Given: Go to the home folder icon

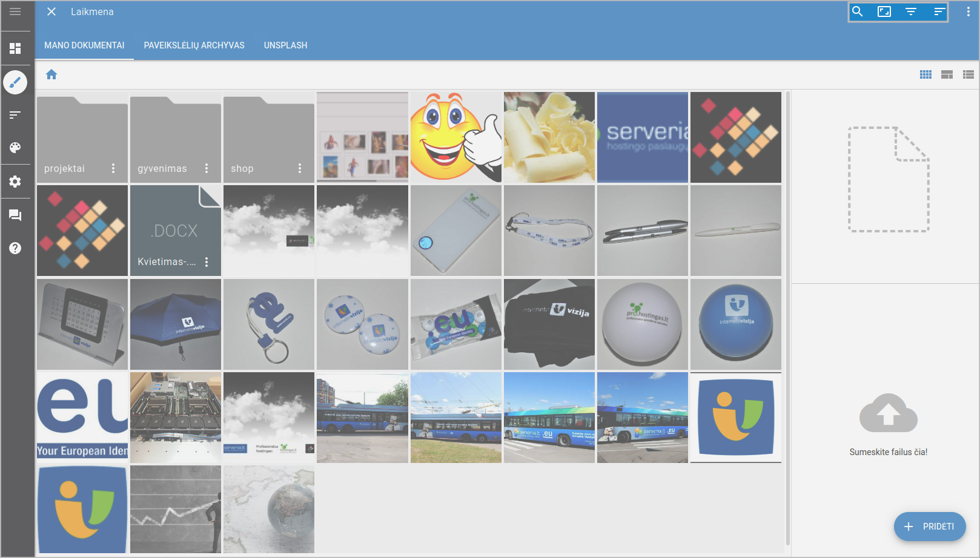Looking at the screenshot, I should tap(51, 74).
